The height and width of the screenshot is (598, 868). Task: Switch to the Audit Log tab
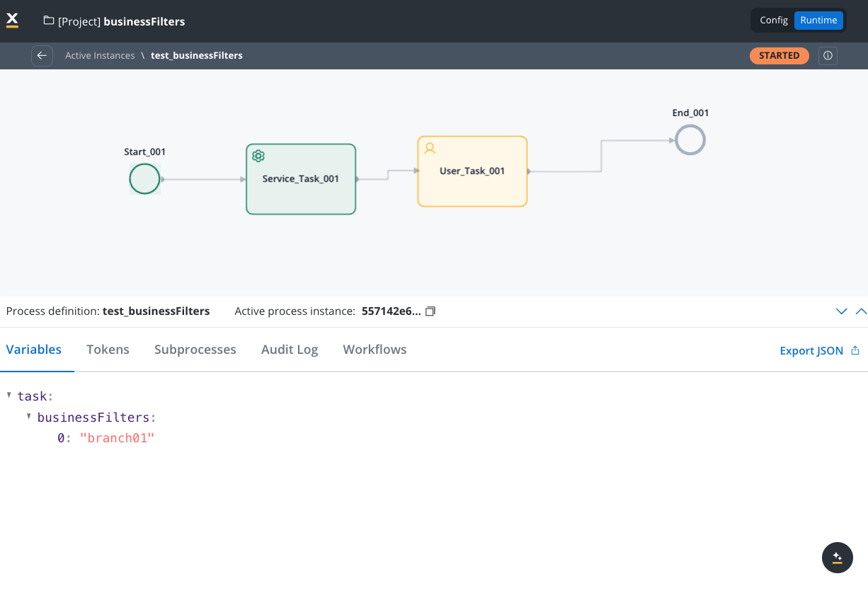click(x=290, y=350)
